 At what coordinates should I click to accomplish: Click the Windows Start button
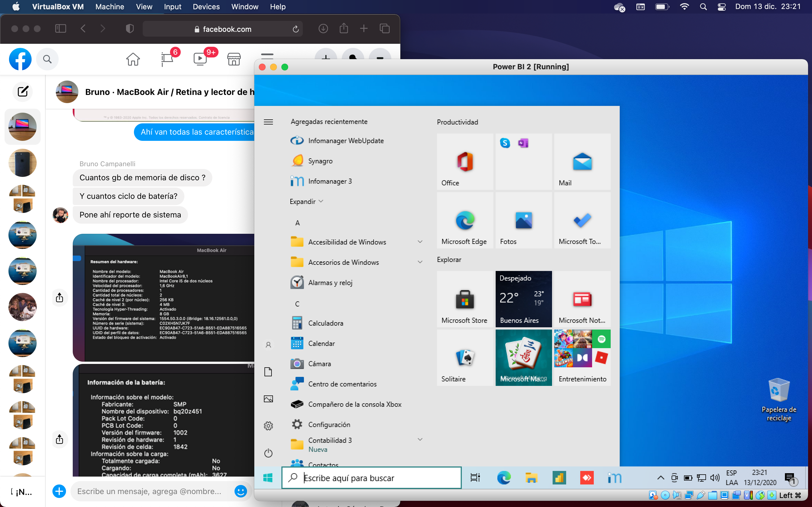pos(268,477)
